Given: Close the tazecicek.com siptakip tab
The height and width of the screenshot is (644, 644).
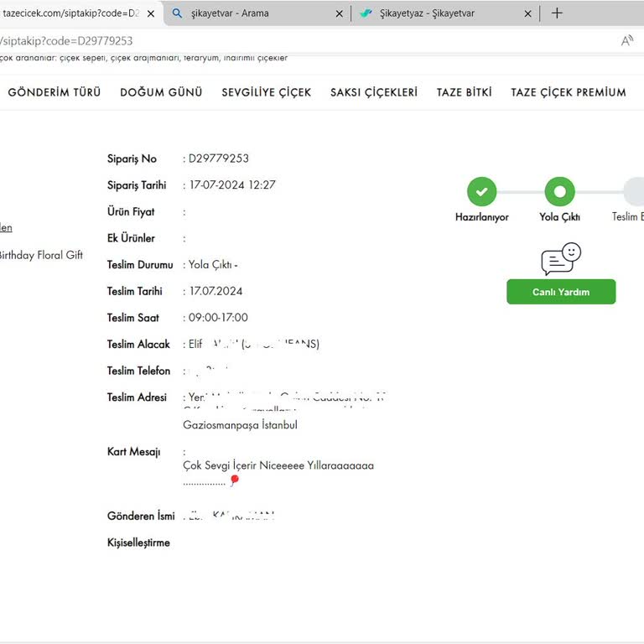Looking at the screenshot, I should 151,13.
